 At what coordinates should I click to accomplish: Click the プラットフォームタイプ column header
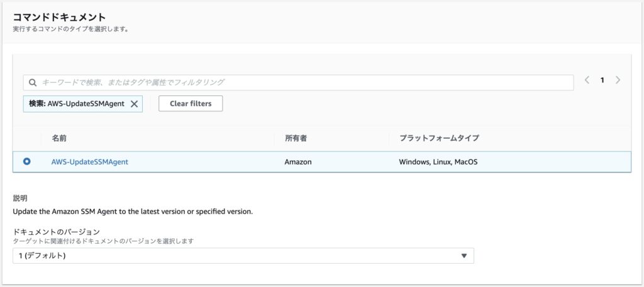(439, 139)
